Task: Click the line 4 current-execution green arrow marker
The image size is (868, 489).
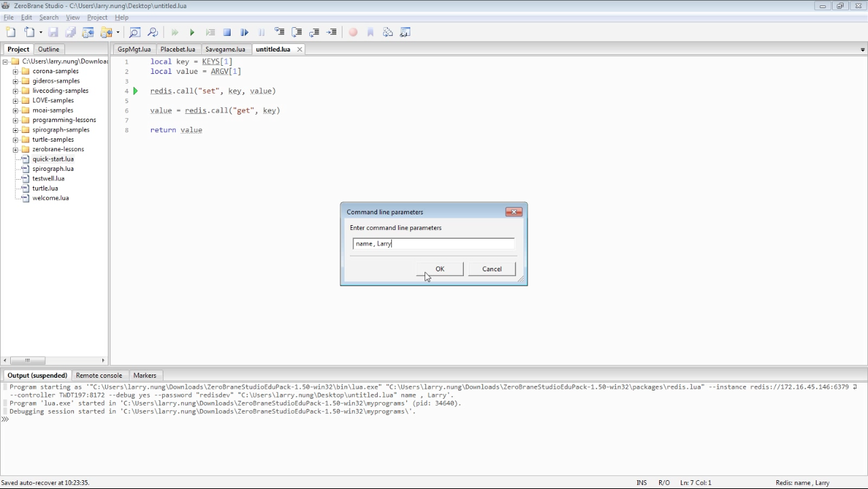Action: [x=135, y=91]
